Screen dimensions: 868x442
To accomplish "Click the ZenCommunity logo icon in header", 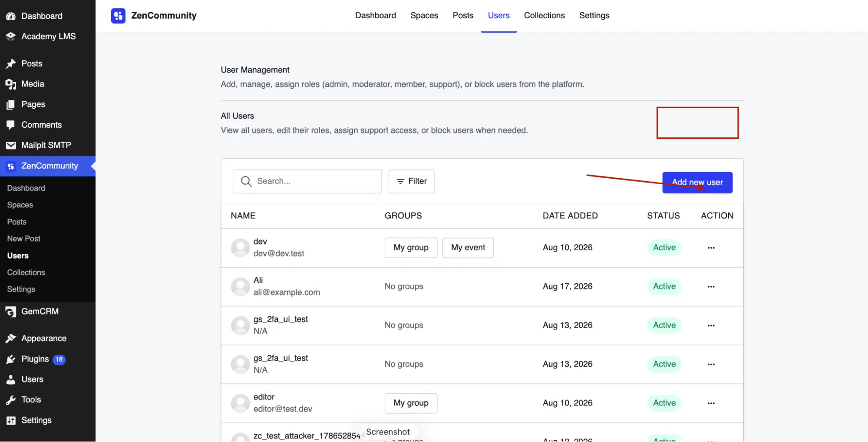I will pyautogui.click(x=118, y=16).
